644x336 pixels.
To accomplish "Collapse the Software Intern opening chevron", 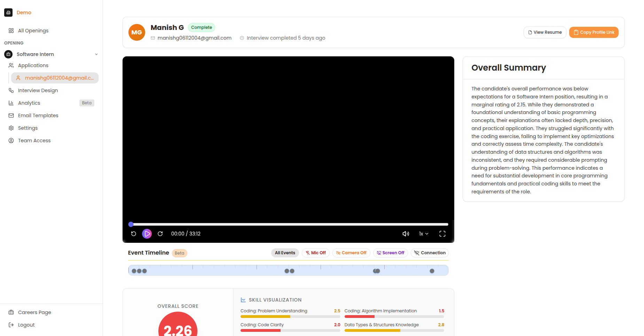I will click(96, 54).
